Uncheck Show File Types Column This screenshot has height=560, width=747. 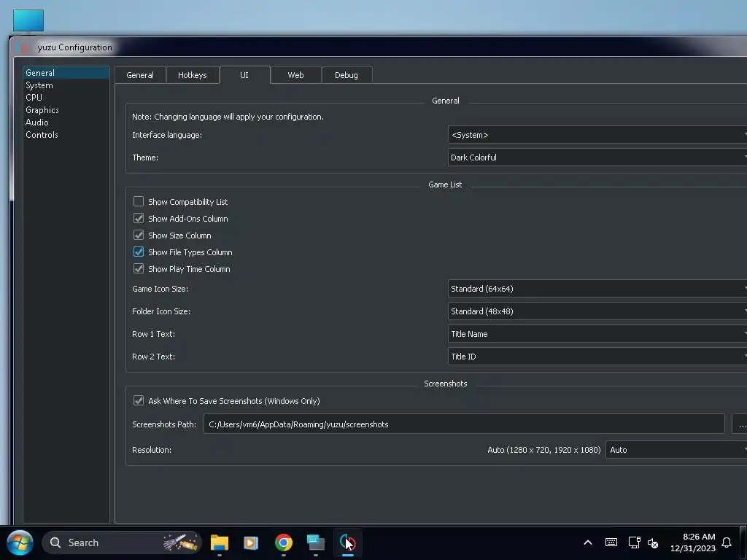138,252
